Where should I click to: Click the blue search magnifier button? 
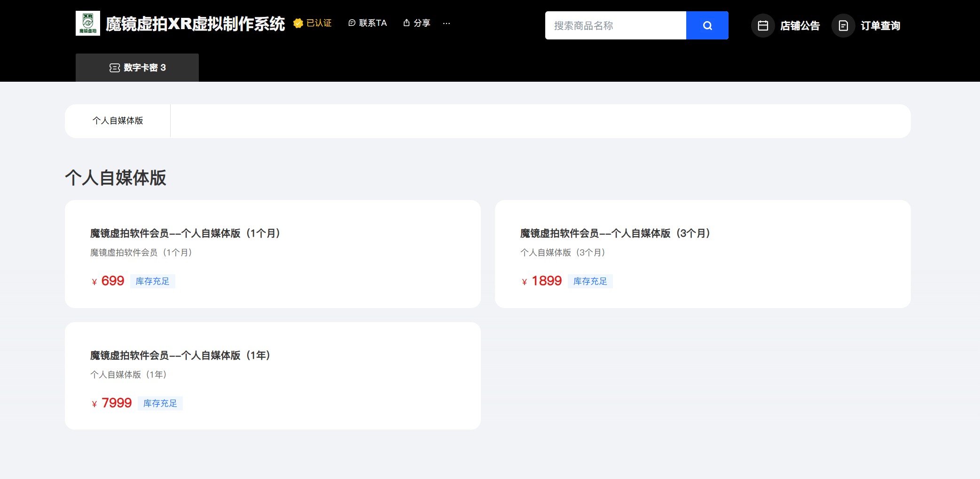tap(707, 25)
